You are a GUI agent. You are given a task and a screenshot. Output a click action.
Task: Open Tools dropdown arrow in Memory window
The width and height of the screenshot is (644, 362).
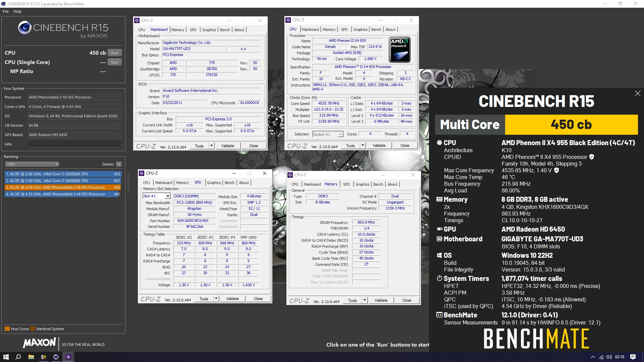point(365,300)
